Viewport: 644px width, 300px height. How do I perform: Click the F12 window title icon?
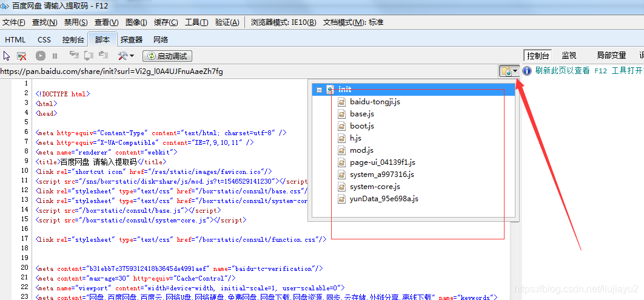4,5
